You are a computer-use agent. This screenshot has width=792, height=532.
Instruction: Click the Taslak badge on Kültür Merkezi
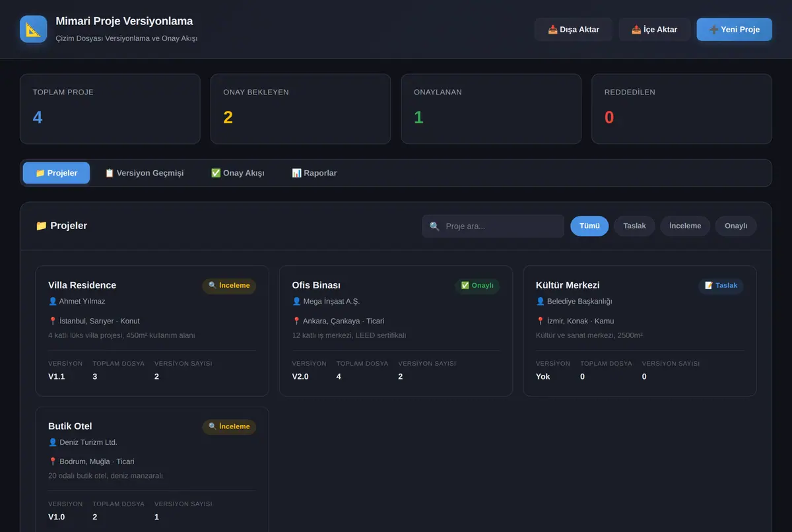721,286
